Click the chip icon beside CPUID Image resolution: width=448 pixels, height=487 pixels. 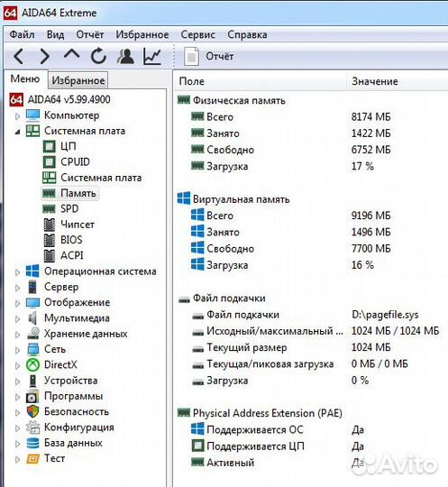[x=49, y=161]
